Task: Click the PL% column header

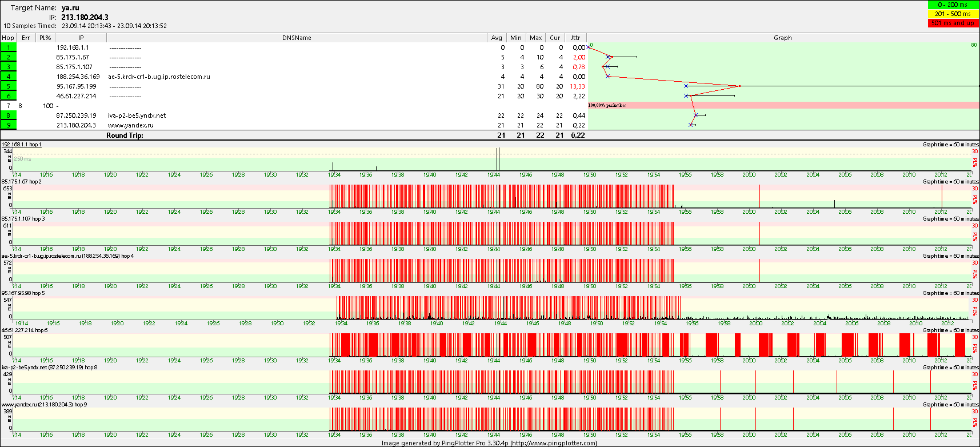Action: coord(45,38)
